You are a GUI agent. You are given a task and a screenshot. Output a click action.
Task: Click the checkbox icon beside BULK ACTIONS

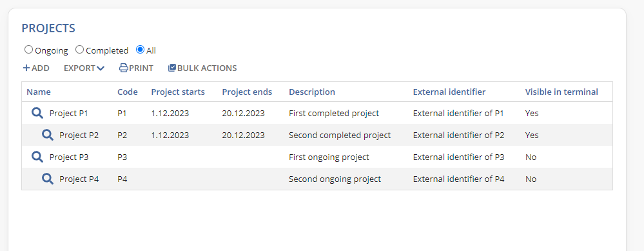[172, 68]
